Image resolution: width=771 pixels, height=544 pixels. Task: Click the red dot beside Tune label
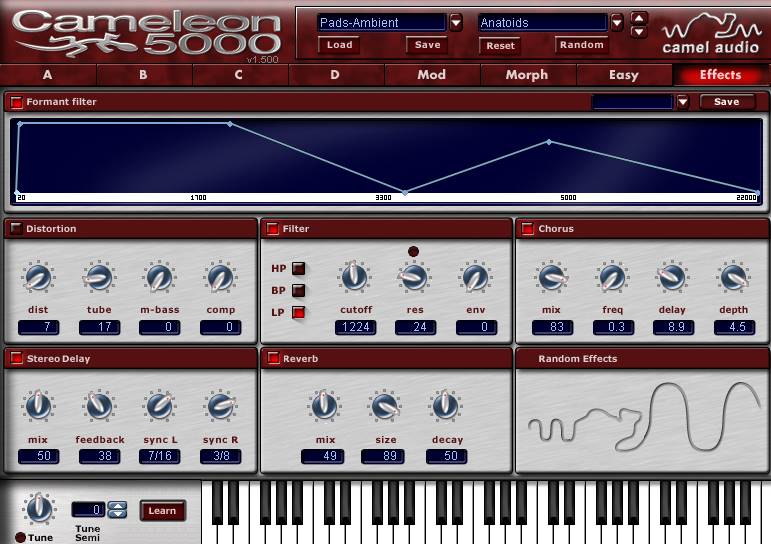point(20,538)
